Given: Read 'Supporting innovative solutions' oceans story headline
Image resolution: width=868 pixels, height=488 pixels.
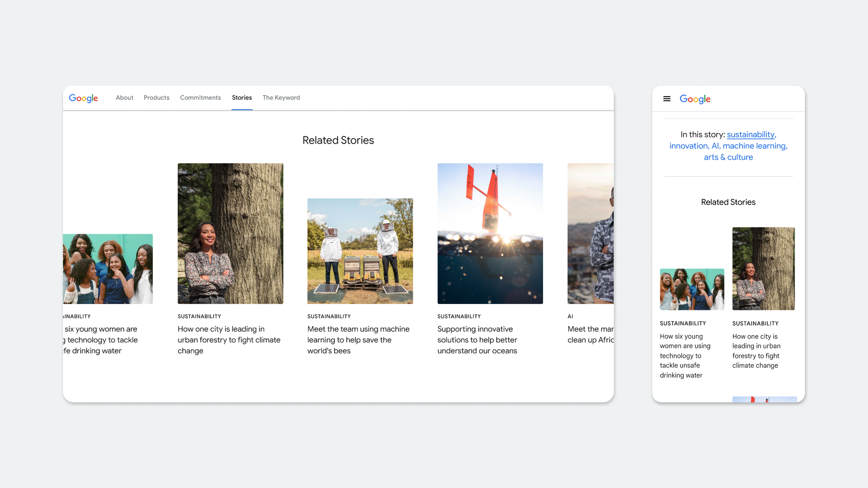Looking at the screenshot, I should (x=477, y=340).
